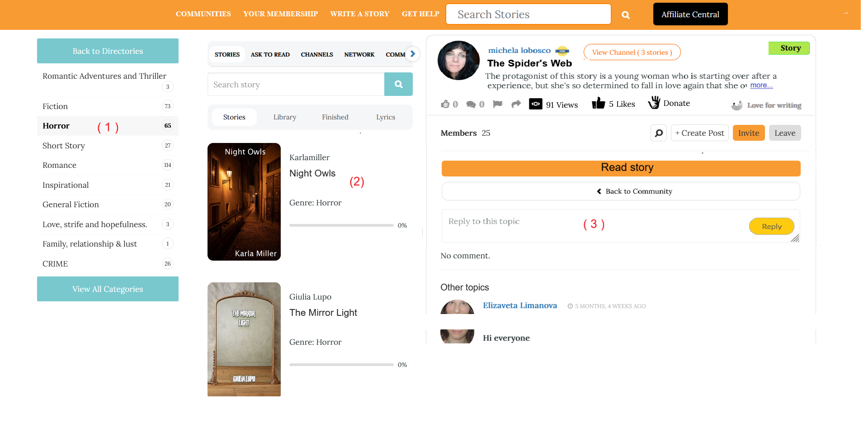Click the solid thumbs-up Likes icon

pyautogui.click(x=598, y=104)
